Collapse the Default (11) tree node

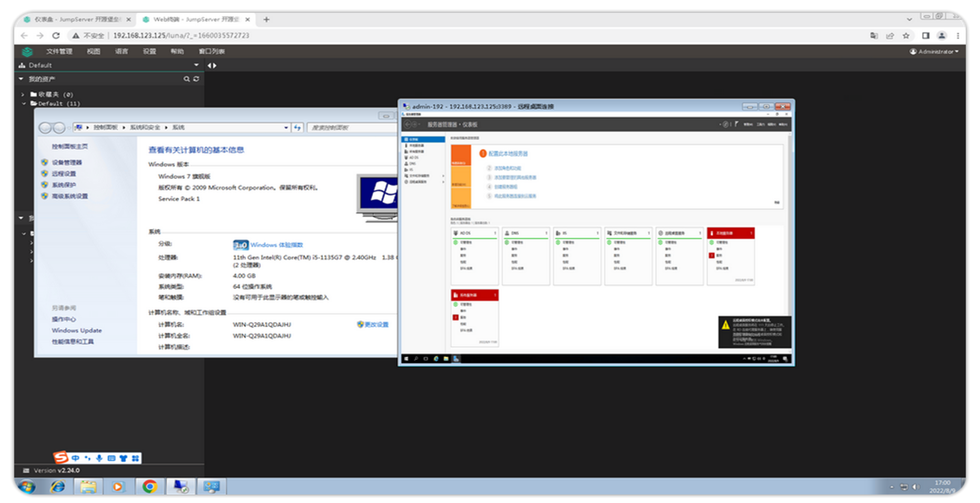click(23, 104)
